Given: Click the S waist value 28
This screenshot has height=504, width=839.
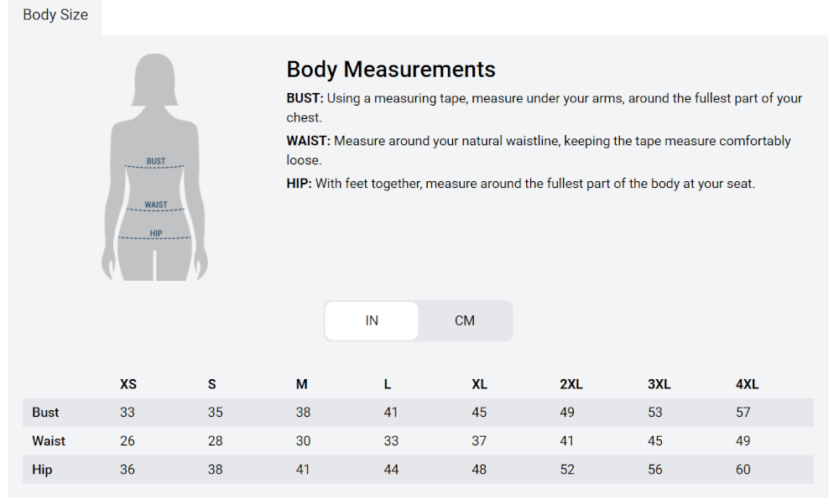Looking at the screenshot, I should coord(215,441).
